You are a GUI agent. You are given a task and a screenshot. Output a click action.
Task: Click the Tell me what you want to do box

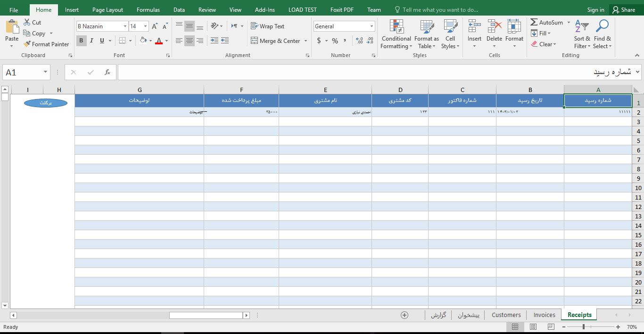click(436, 9)
